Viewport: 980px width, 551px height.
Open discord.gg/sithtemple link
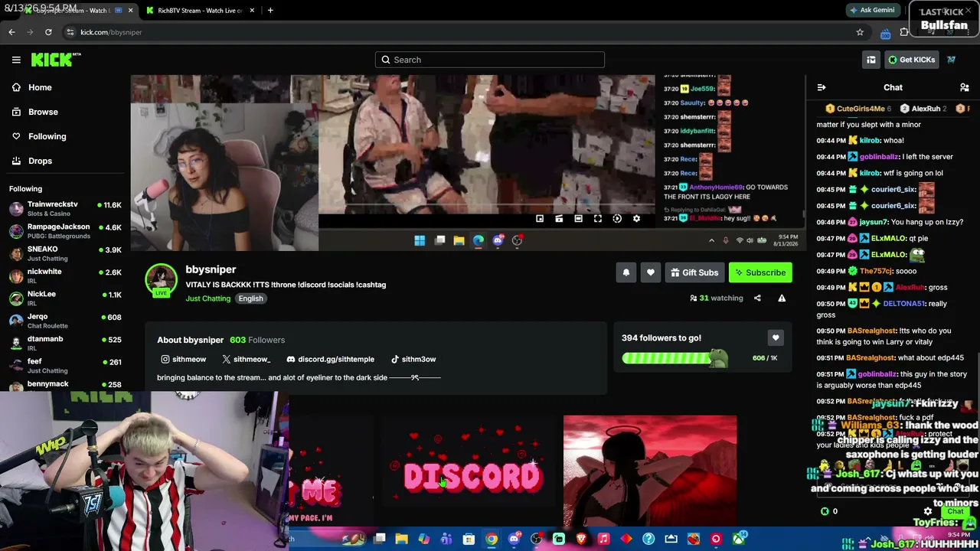point(330,359)
